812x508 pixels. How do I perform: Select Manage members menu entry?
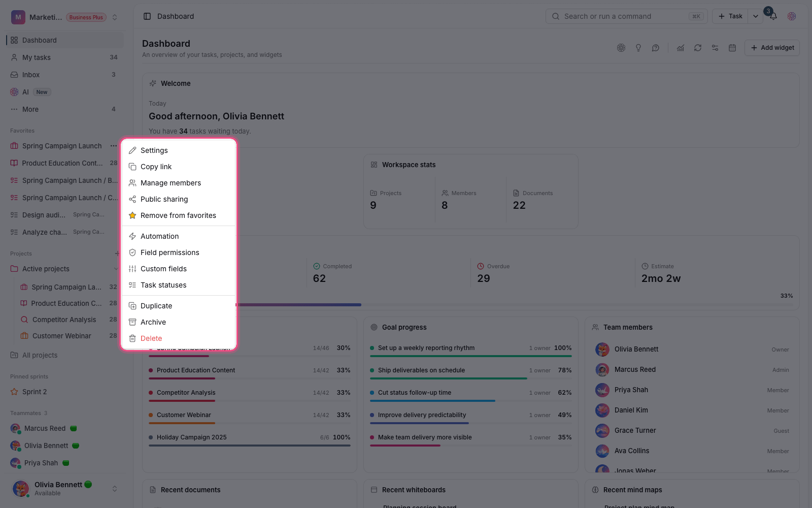(179, 183)
